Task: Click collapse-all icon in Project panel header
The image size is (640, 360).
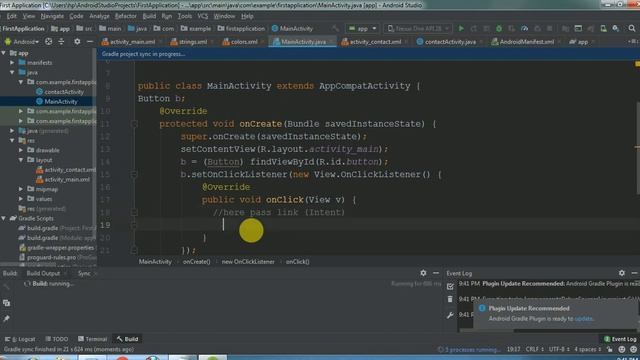Action: point(61,42)
